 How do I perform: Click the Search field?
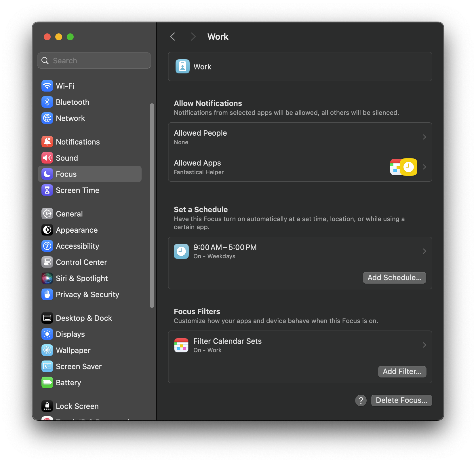[x=94, y=60]
